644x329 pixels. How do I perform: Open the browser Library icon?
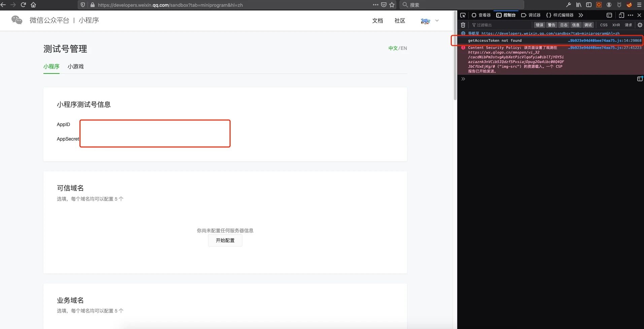(579, 5)
